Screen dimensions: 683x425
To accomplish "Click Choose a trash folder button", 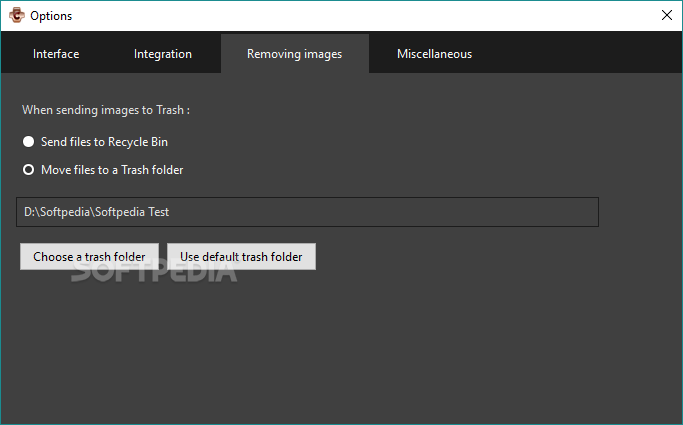I will click(89, 256).
